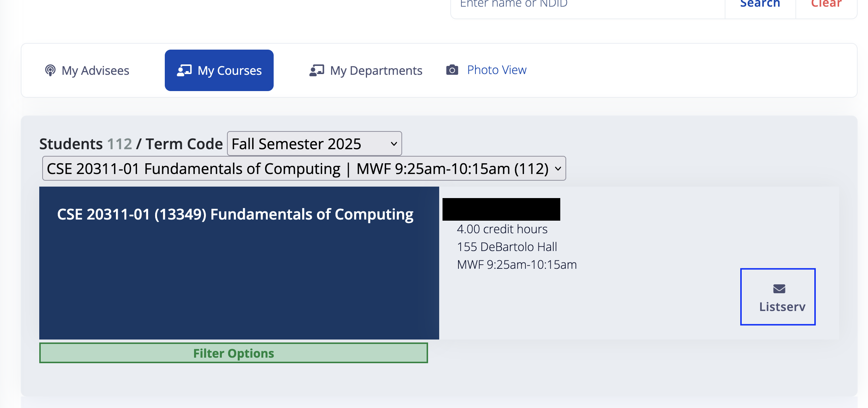Go to the My Advisees tab
The image size is (868, 408).
pyautogui.click(x=95, y=70)
